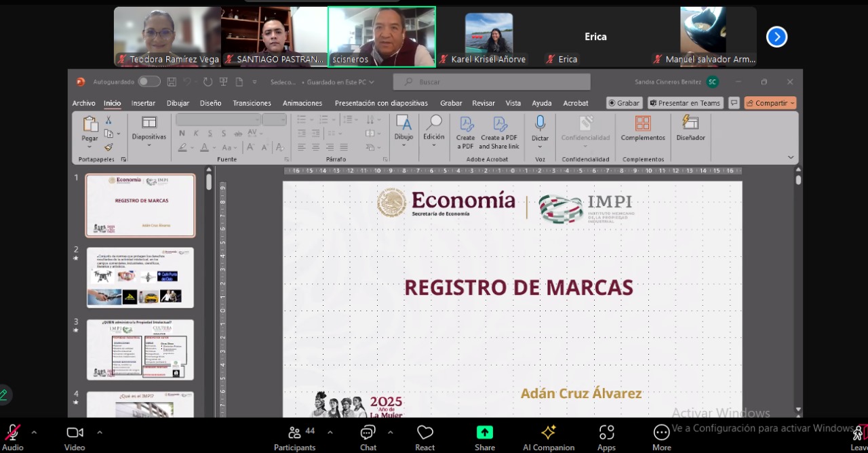Toggle the Autoguardado switch
The width and height of the screenshot is (868, 453).
(149, 81)
